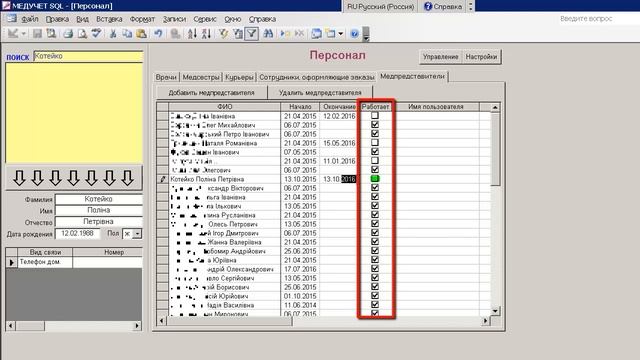640x360 pixels.
Task: Expand the New Object dropdown arrow
Action: (x=340, y=33)
